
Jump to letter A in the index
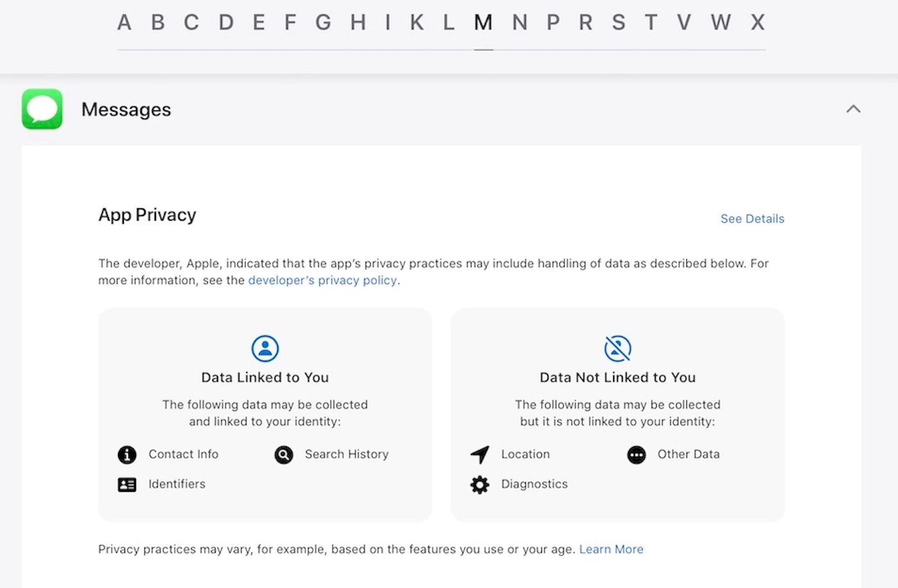click(124, 22)
